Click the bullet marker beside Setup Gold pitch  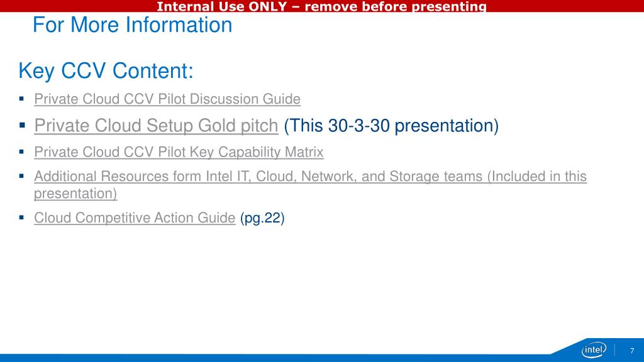pos(22,125)
